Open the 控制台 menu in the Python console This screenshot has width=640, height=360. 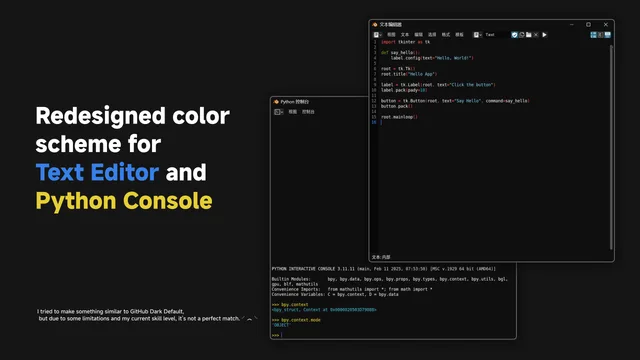pyautogui.click(x=308, y=112)
